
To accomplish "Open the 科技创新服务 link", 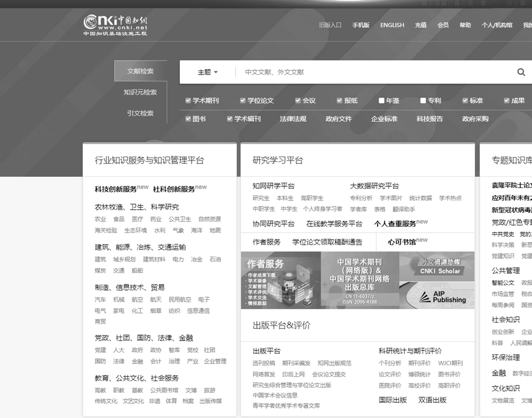I will [115, 189].
